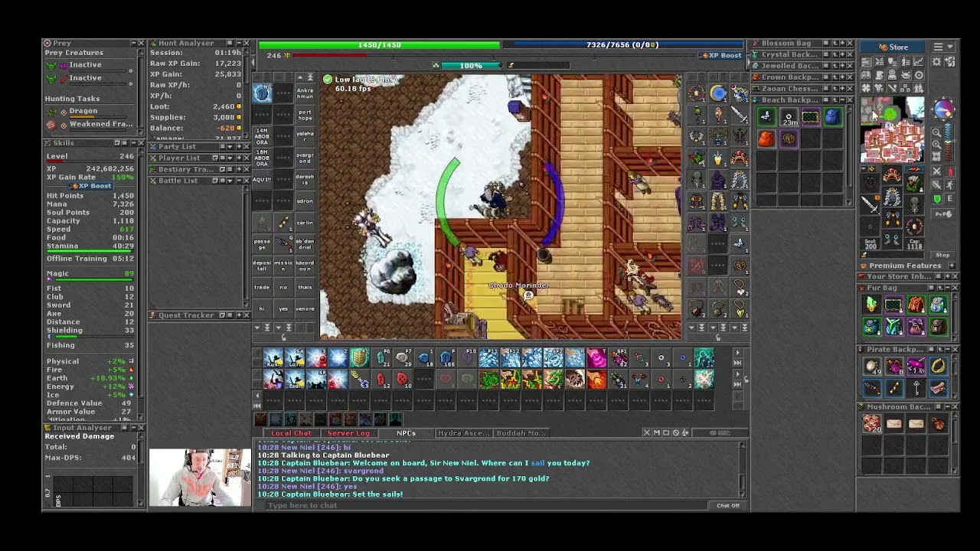Click the venore hotkey button
980x551 pixels.
[x=305, y=308]
